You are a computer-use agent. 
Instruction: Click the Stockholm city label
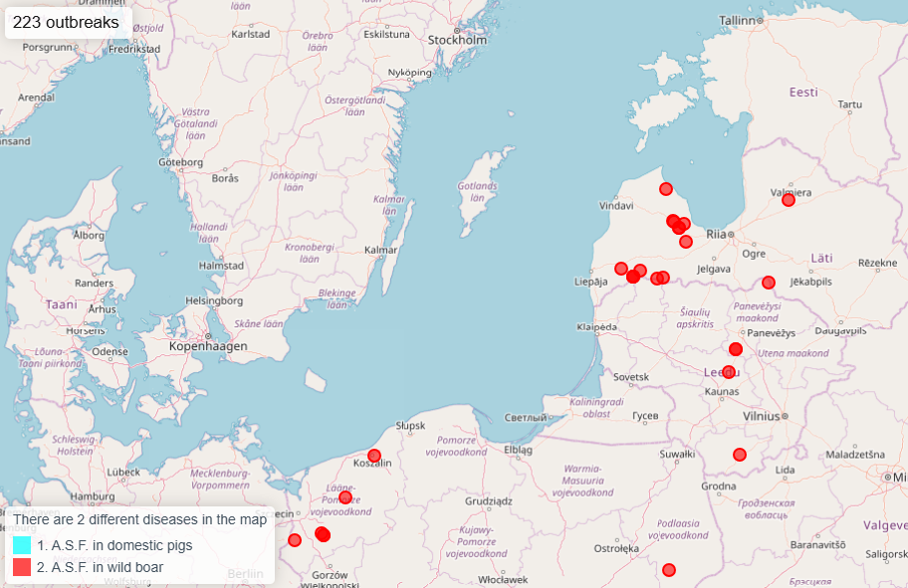coord(457,40)
